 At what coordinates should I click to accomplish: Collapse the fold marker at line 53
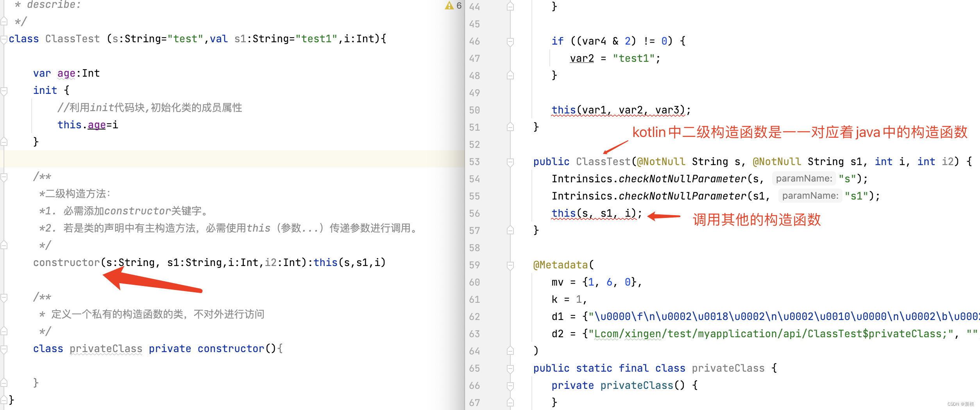(510, 162)
